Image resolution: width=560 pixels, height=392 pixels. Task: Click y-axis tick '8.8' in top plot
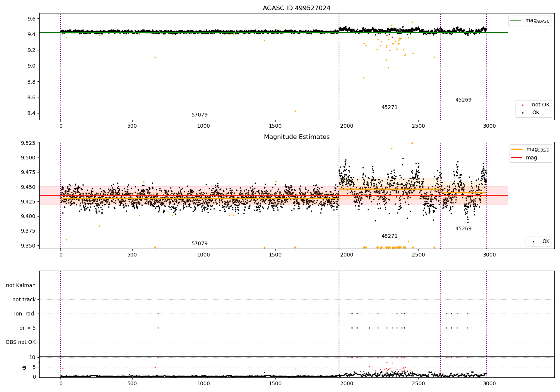[31, 82]
